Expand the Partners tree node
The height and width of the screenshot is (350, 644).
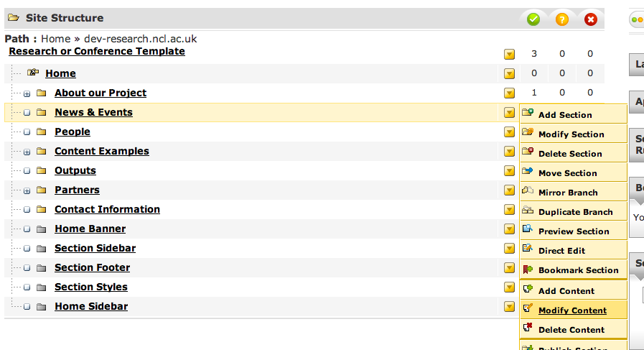pyautogui.click(x=27, y=190)
